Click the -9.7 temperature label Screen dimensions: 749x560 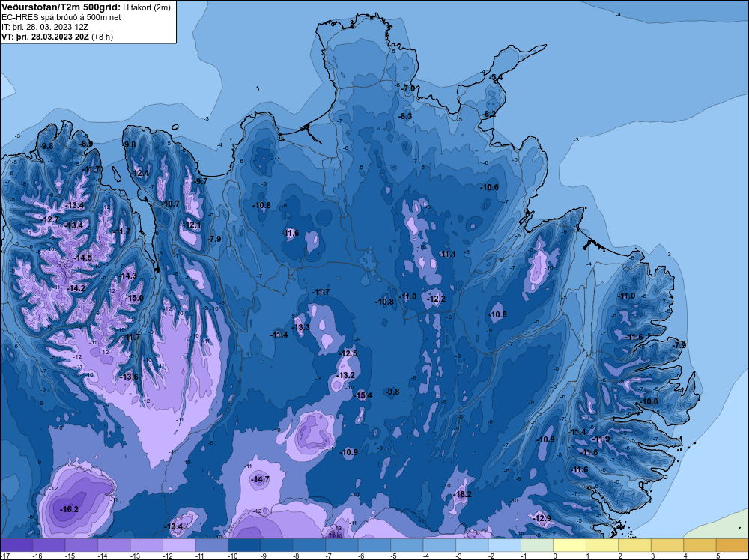(x=201, y=181)
